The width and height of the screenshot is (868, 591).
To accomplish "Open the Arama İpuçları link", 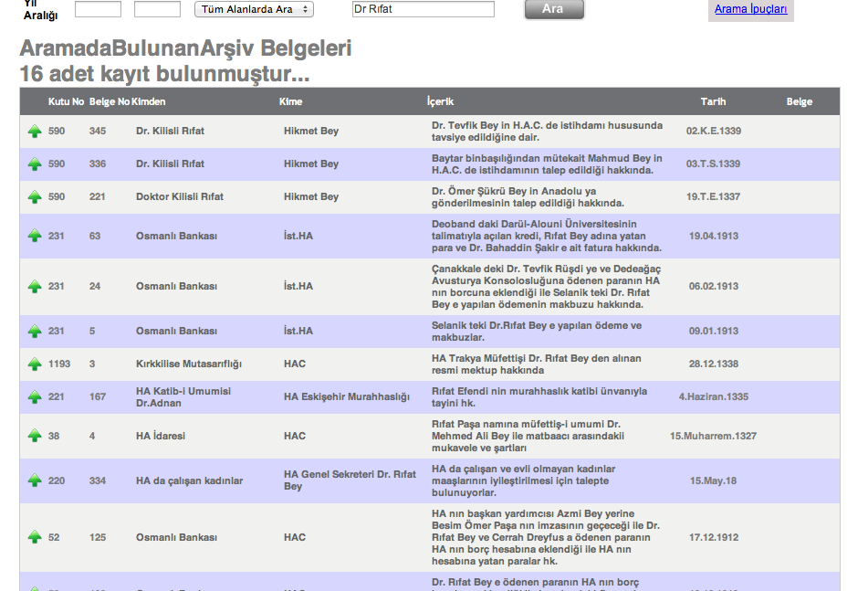I will click(x=750, y=9).
